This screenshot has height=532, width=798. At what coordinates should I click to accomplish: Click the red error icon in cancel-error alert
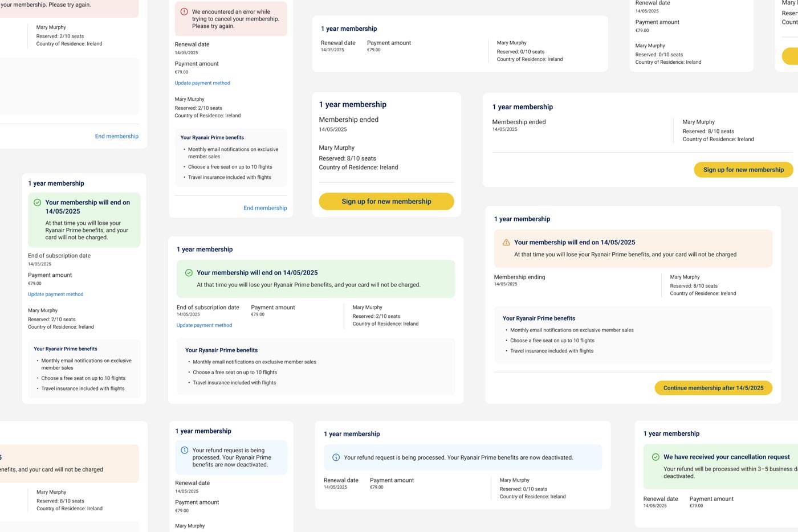(184, 11)
